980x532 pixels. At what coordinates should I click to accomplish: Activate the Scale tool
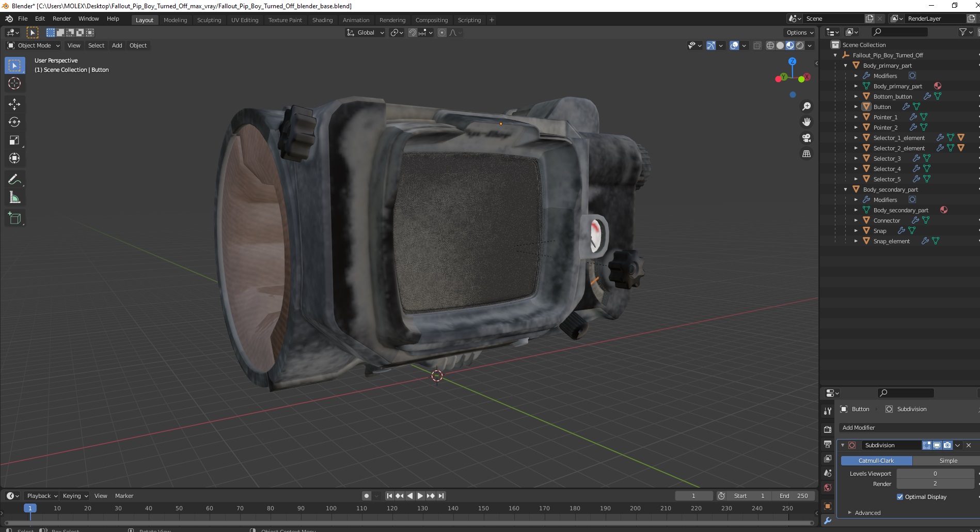coord(14,140)
